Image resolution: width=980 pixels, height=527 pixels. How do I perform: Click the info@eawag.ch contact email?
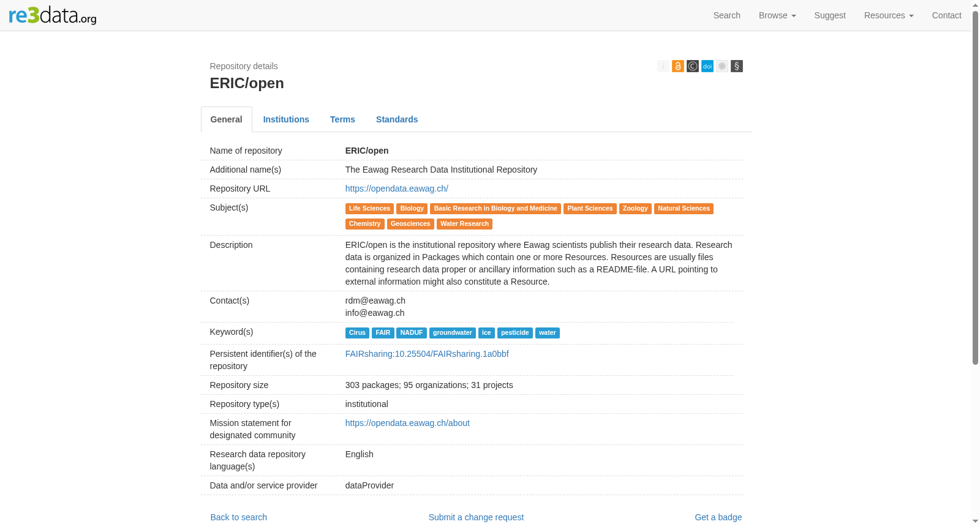click(375, 313)
